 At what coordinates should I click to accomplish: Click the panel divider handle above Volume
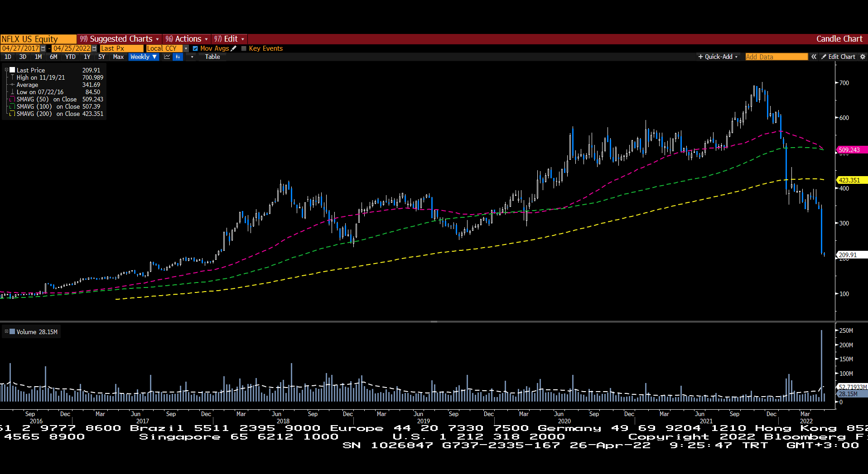point(434,321)
